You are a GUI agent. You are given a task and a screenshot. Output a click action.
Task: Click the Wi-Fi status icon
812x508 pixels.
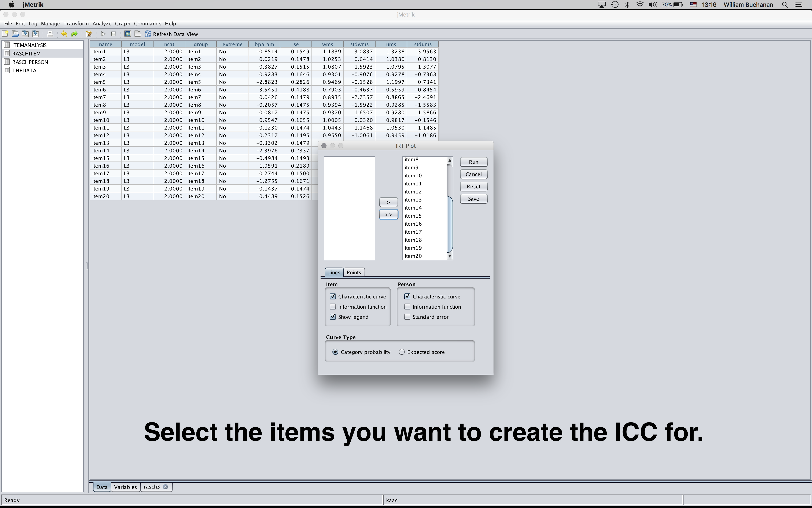(640, 5)
